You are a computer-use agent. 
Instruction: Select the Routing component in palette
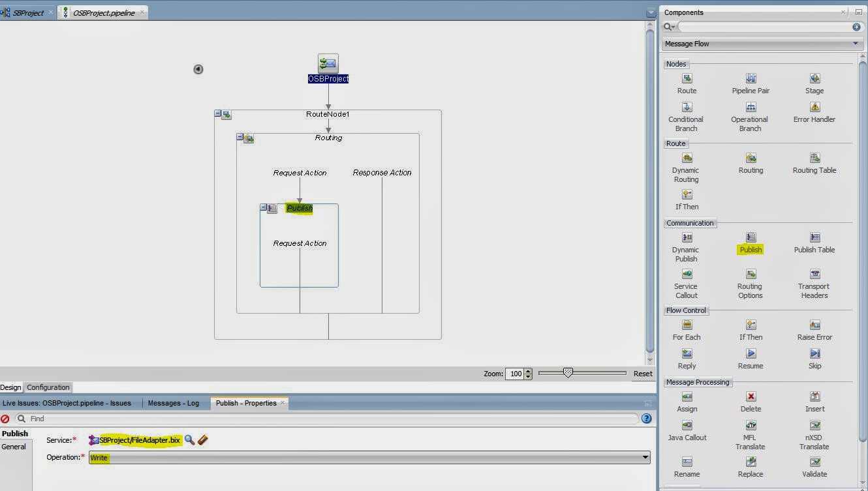[x=751, y=163]
